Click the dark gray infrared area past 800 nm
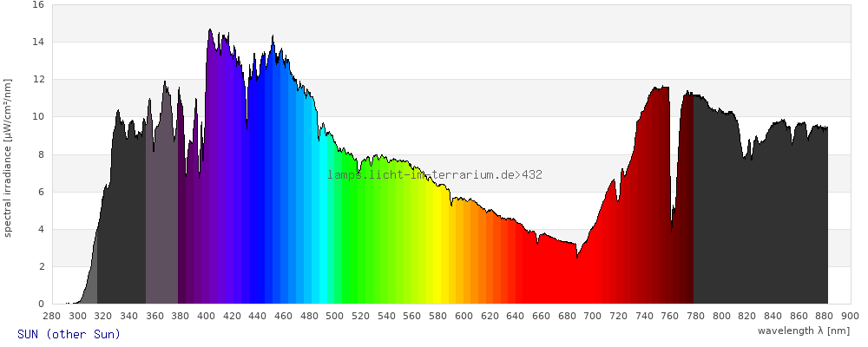This screenshot has height=347, width=868. tap(764, 226)
